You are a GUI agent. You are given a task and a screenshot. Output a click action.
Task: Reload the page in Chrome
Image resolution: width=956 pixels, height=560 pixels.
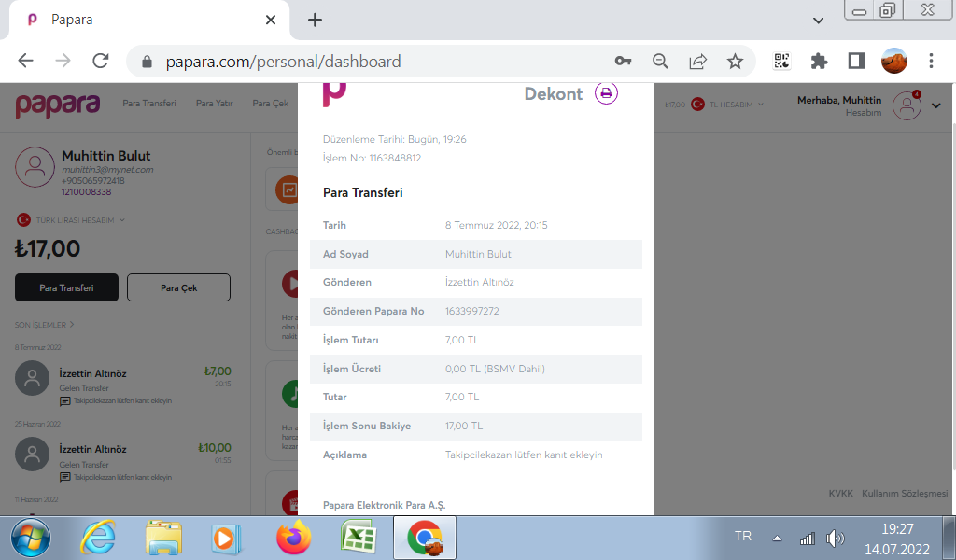click(101, 61)
